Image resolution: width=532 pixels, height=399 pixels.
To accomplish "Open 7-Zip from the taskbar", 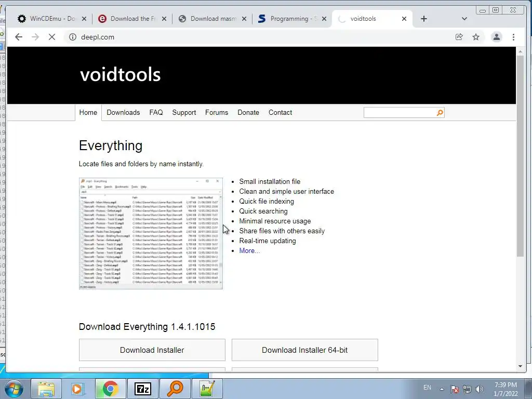I will tap(142, 389).
